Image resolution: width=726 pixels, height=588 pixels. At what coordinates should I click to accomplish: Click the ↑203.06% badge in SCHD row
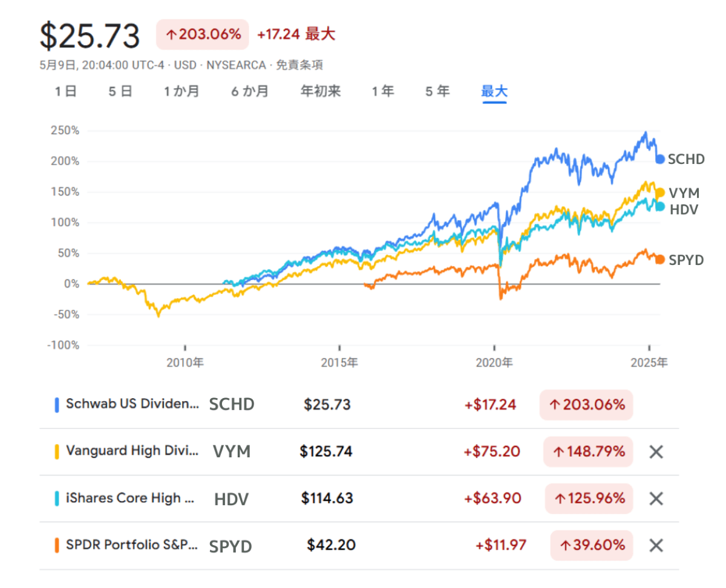[586, 405]
